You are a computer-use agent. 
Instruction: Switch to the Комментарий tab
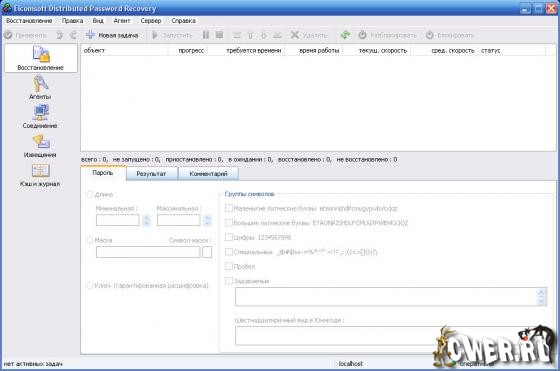tap(208, 174)
